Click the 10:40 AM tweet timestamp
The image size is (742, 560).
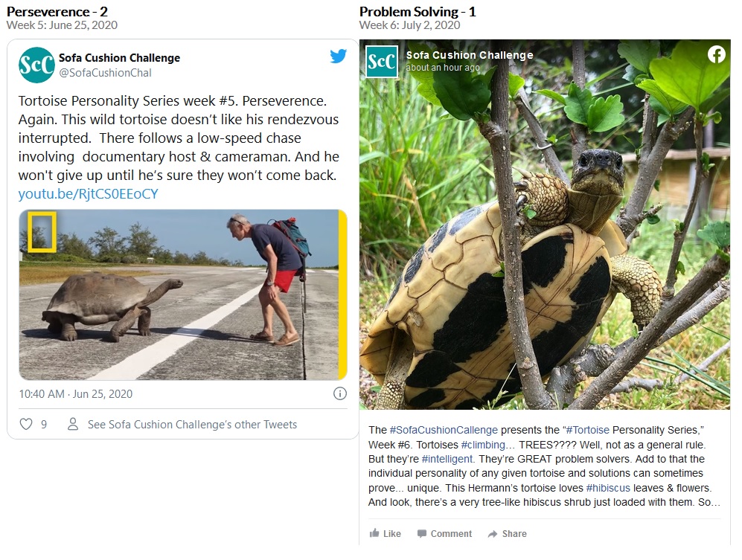click(76, 393)
